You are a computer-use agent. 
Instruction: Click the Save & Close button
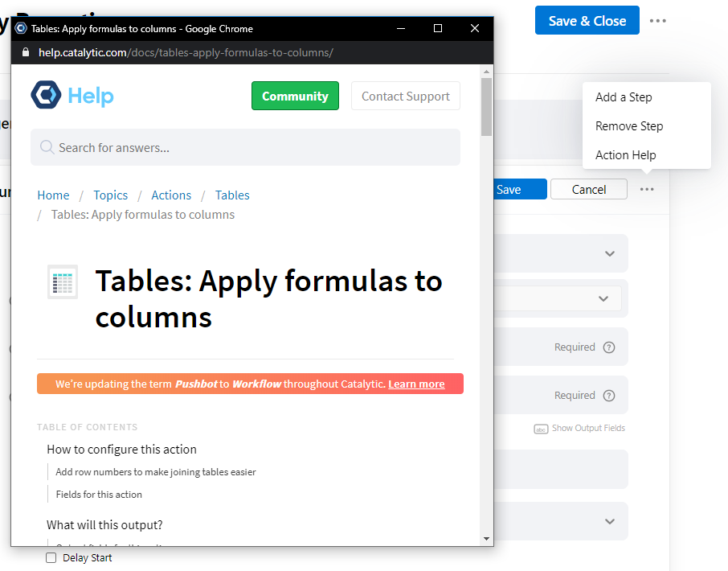587,20
